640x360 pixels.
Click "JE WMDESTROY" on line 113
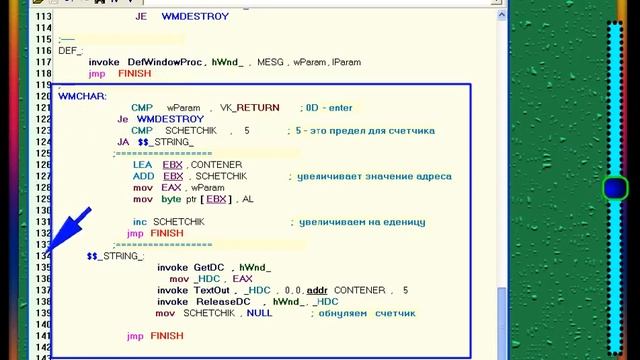coord(182,17)
